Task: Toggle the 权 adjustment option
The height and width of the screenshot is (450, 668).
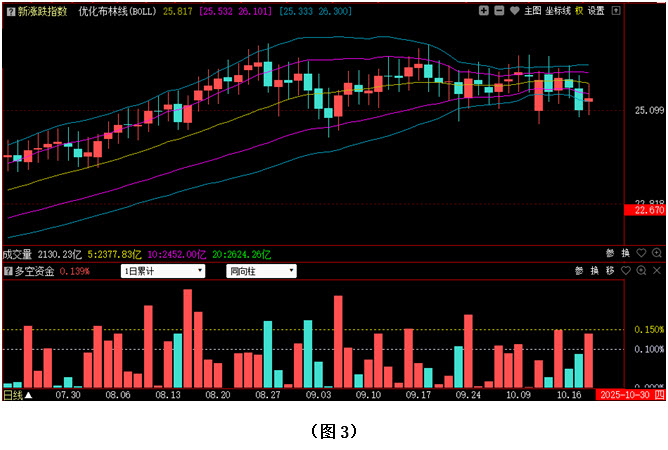Action: click(x=579, y=11)
